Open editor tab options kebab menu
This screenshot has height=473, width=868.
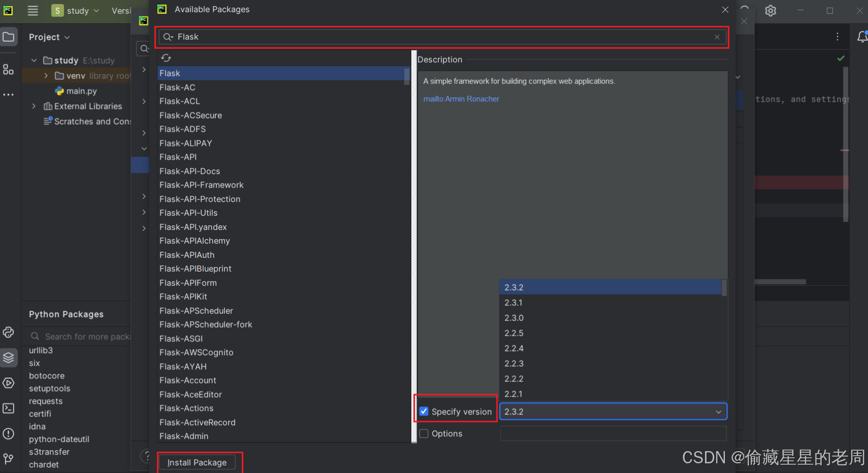tap(837, 37)
